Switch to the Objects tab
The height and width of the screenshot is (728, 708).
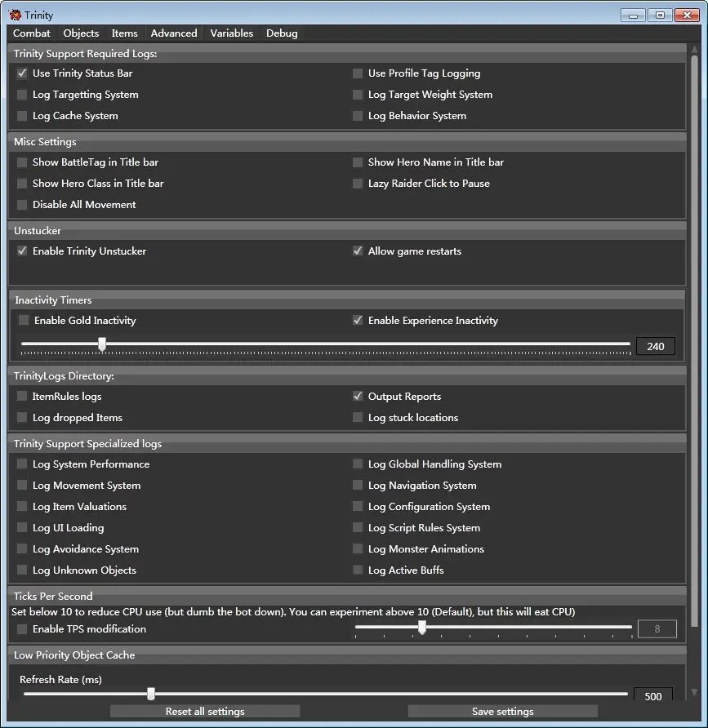pos(81,33)
